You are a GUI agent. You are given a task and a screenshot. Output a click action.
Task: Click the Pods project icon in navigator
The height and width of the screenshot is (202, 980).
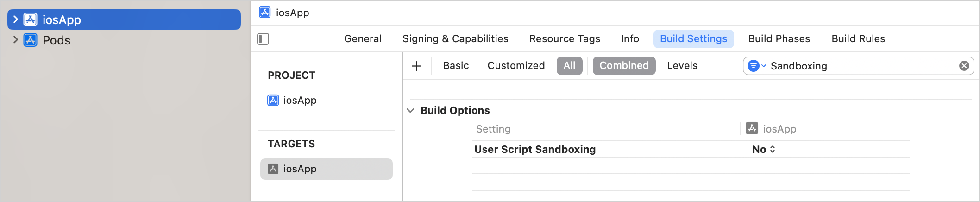click(31, 40)
